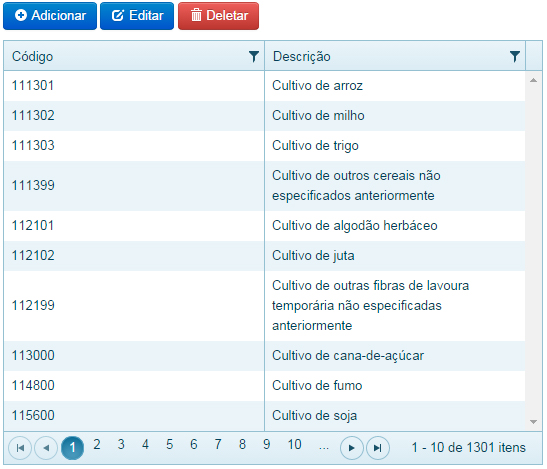
Task: Select code cell 111303
Action: pyautogui.click(x=134, y=146)
